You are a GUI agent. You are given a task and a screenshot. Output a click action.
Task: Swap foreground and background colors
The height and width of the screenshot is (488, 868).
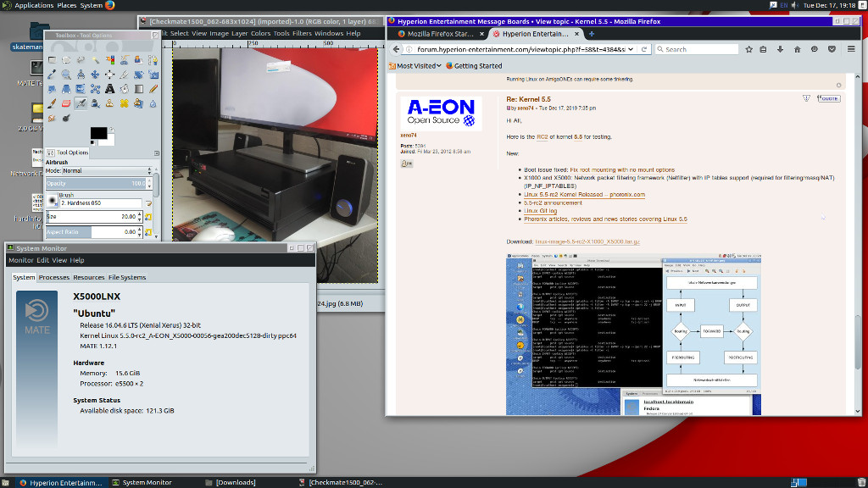pos(112,130)
